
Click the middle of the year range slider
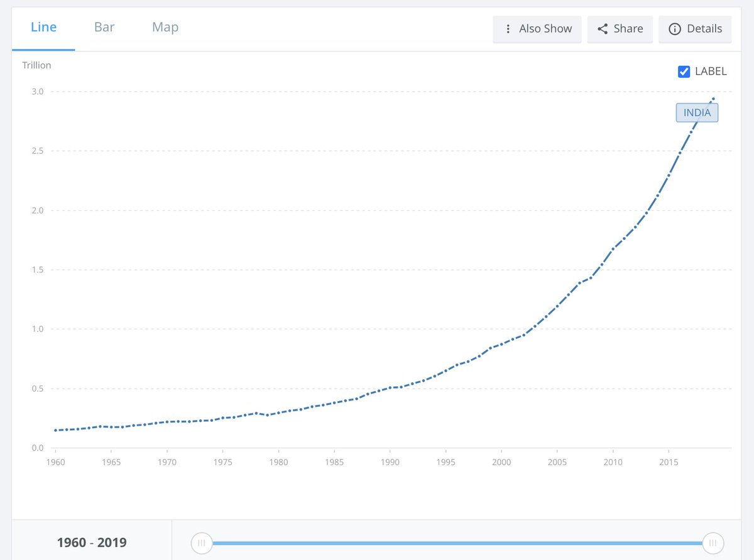pos(457,542)
